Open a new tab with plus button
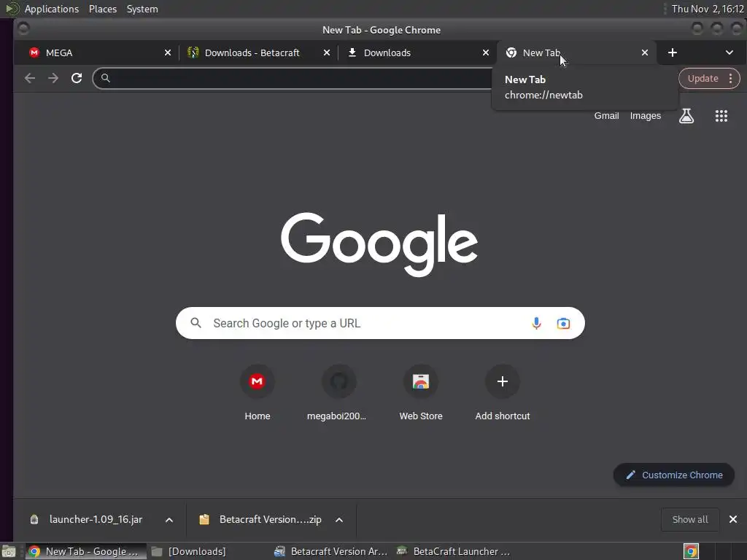This screenshot has height=560, width=747. tap(672, 52)
